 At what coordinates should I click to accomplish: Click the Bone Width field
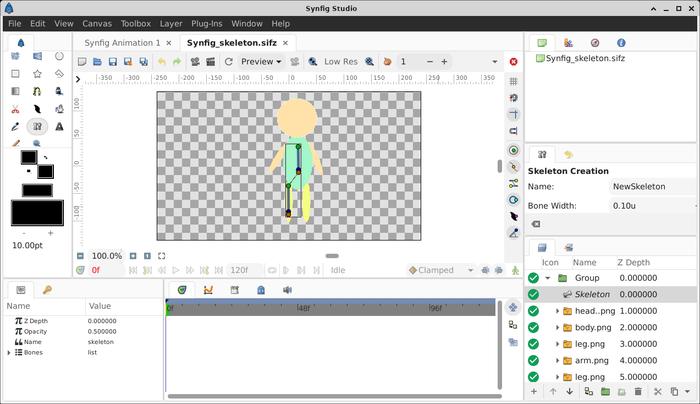[x=654, y=206]
